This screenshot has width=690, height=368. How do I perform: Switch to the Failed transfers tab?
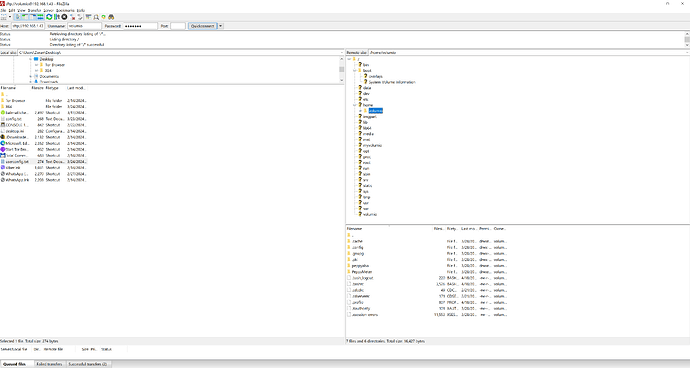[49, 364]
